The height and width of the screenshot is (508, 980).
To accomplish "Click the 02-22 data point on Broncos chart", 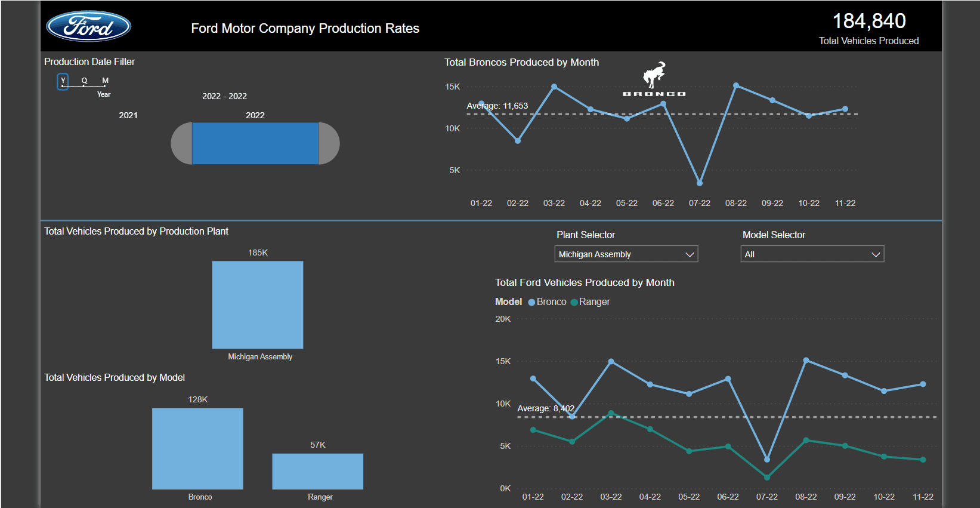I will [518, 141].
